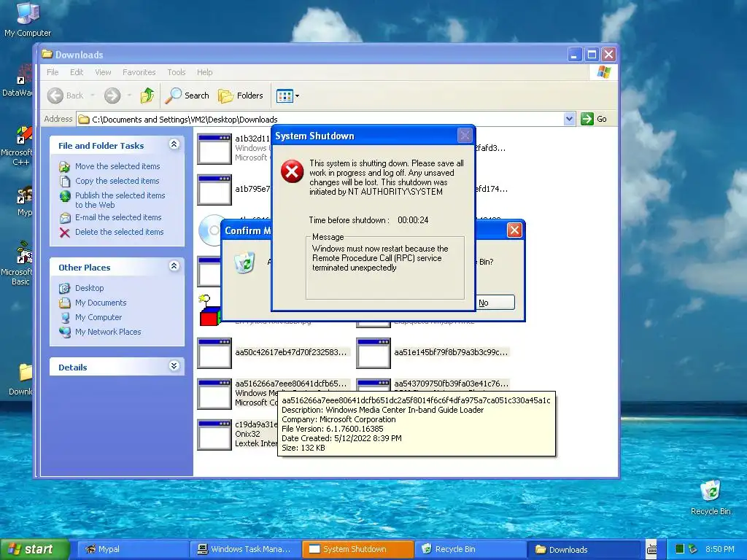Click No in Confirm delete dialog
Screen dimensions: 747x560
(495, 303)
